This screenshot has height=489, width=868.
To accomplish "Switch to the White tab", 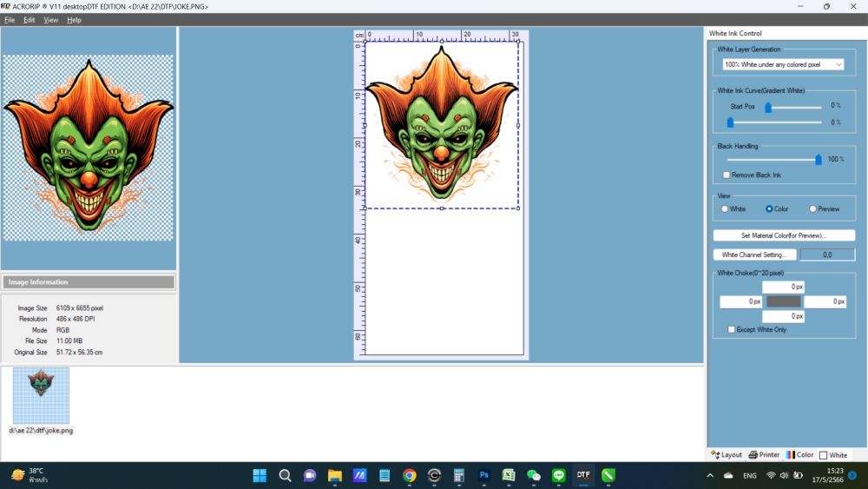I will [833, 455].
